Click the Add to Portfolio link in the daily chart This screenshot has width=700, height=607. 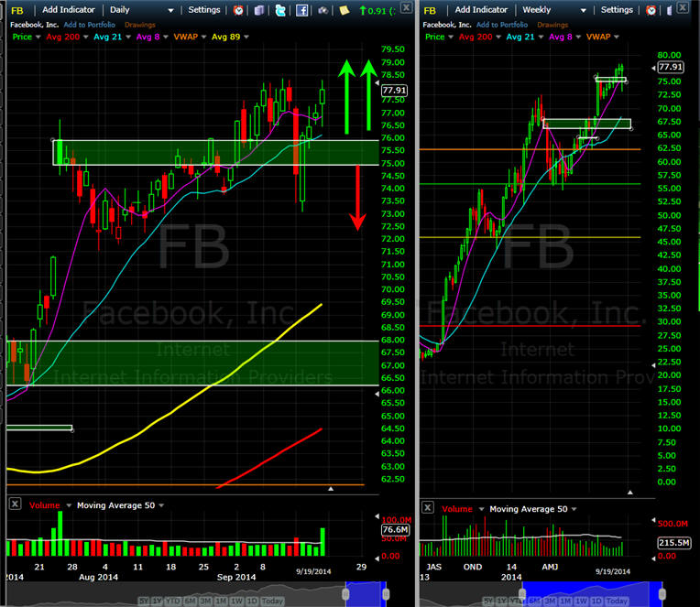[x=89, y=25]
